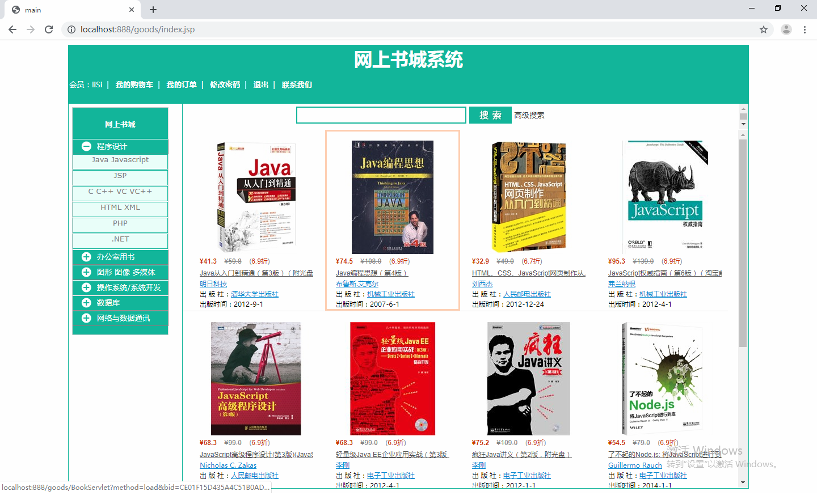Click author link 弗兰纳根

[622, 284]
